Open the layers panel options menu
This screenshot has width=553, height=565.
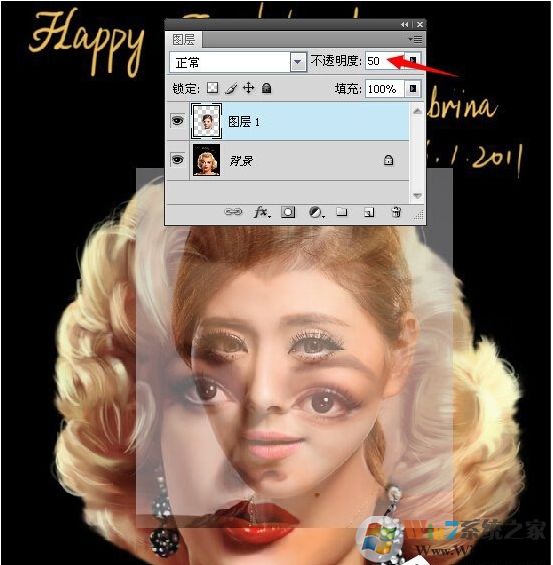click(x=416, y=39)
